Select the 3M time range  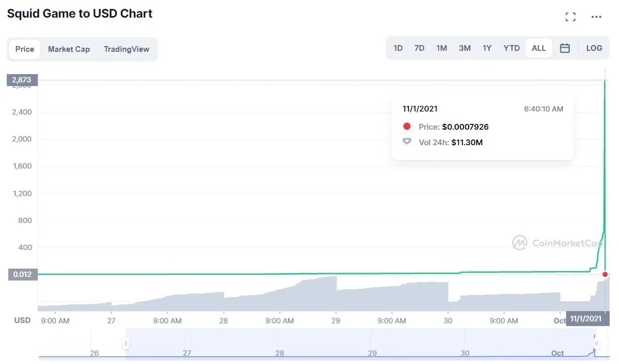pos(465,48)
